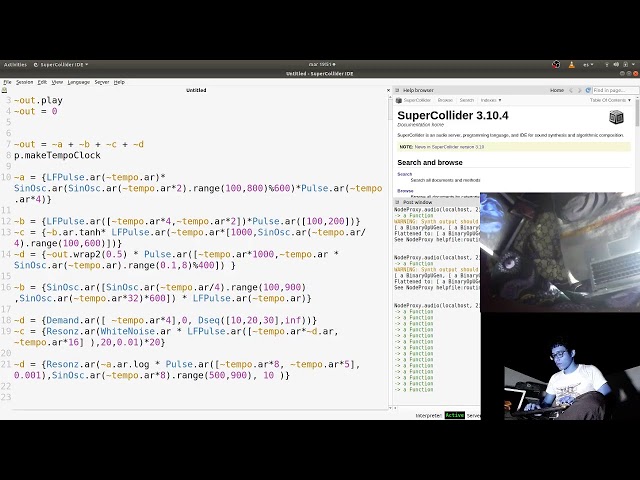Open the Post window dock menu icon

pos(397,202)
